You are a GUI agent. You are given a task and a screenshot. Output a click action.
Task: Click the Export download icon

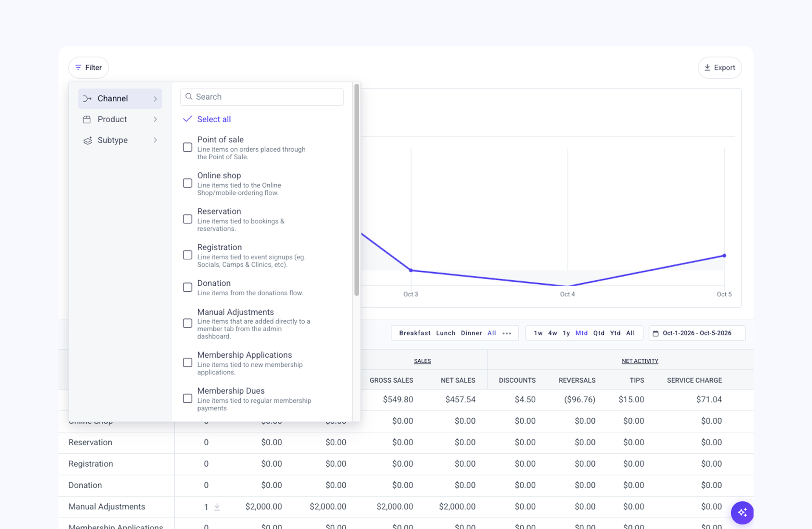click(707, 68)
